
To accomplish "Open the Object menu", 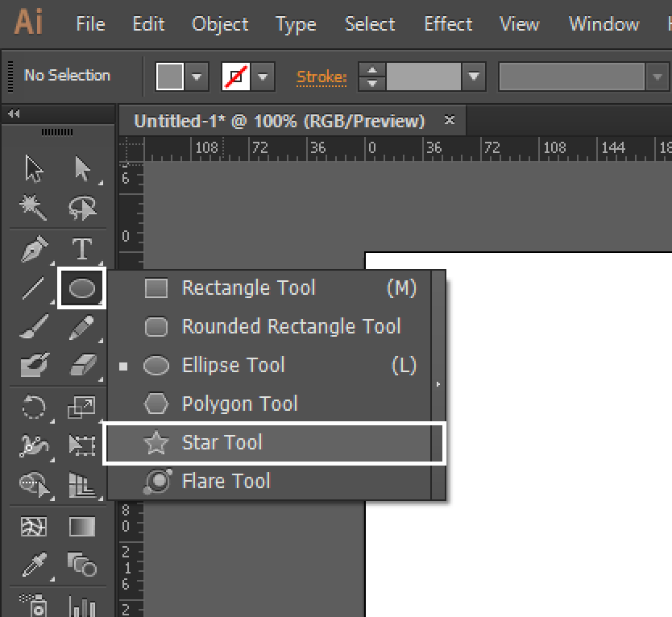I will pyautogui.click(x=220, y=24).
